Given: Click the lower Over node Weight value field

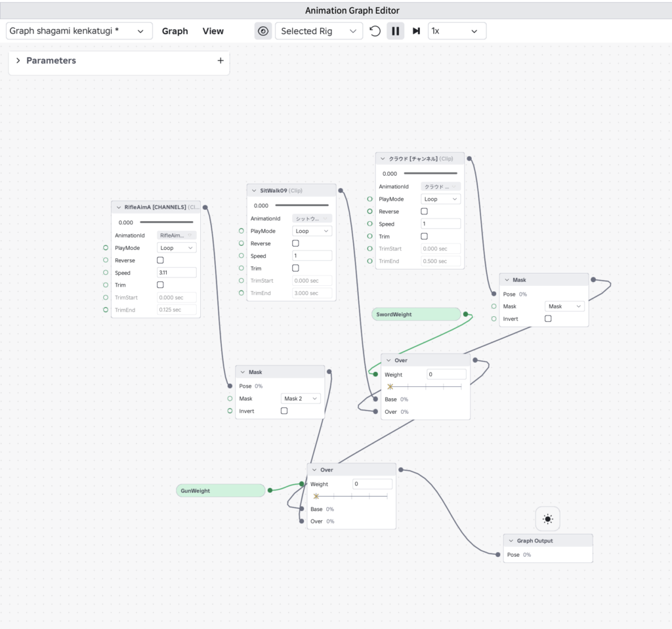Looking at the screenshot, I should click(373, 484).
